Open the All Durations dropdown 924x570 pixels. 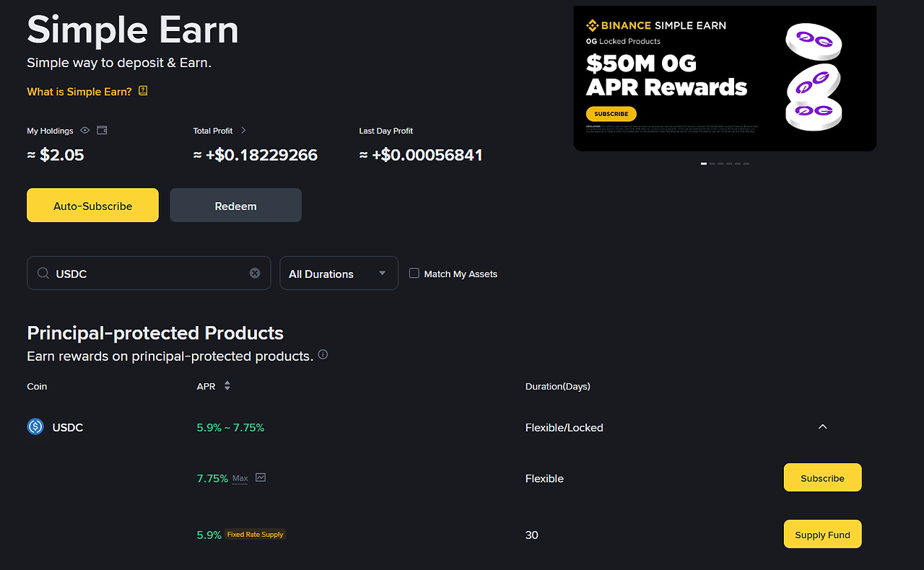coord(339,273)
